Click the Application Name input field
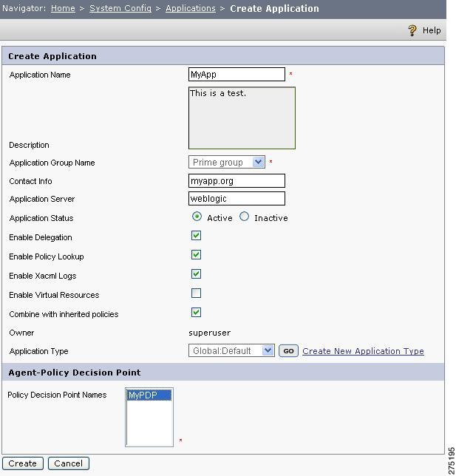The height and width of the screenshot is (476, 456). [x=236, y=75]
